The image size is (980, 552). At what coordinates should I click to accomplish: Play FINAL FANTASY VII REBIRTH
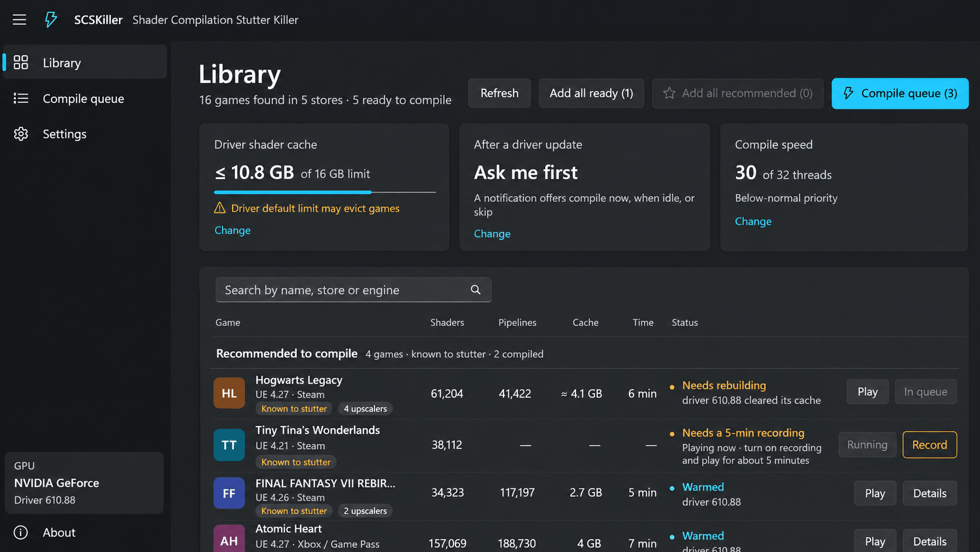[875, 493]
